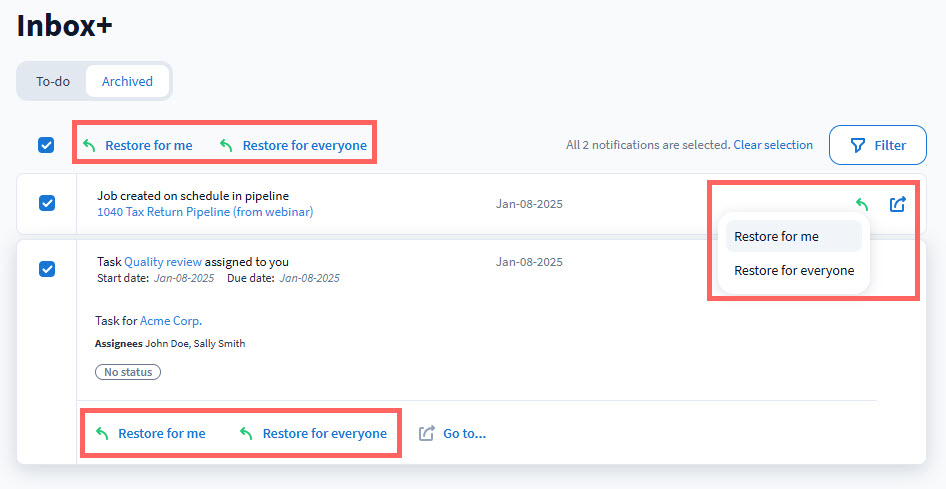Click the green restore arrow in the pipeline notification row
946x489 pixels.
(861, 204)
